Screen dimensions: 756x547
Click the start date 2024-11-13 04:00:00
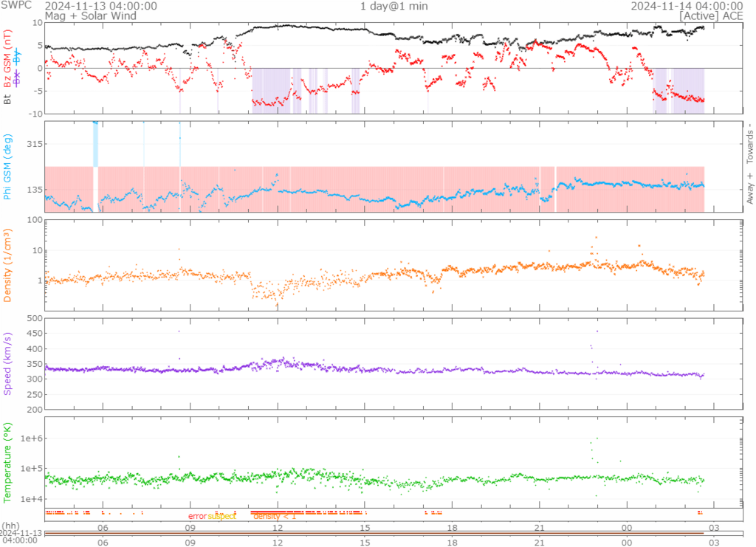click(x=100, y=6)
